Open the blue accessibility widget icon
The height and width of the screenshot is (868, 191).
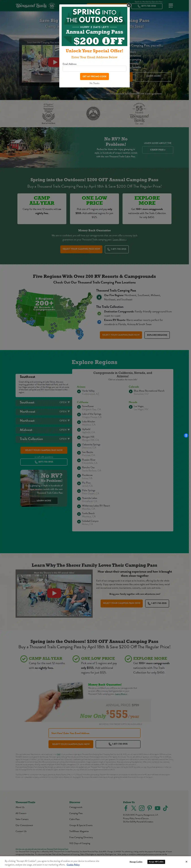coord(186,436)
